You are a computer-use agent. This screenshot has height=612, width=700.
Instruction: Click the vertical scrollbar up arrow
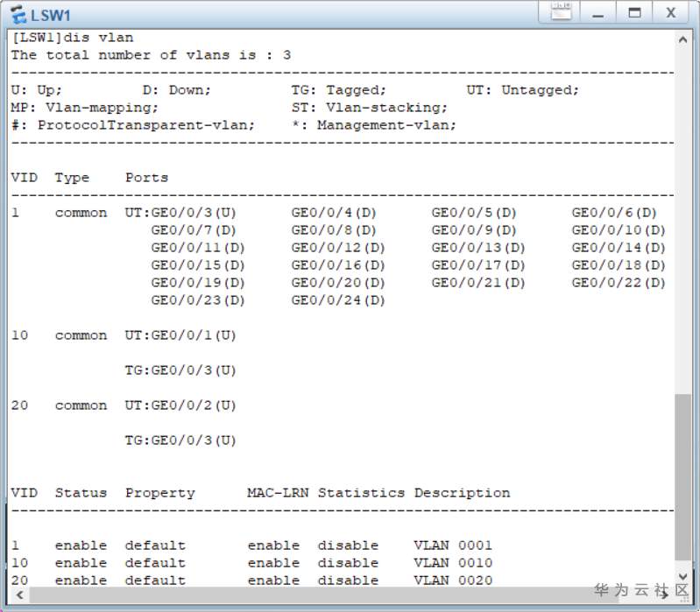682,39
